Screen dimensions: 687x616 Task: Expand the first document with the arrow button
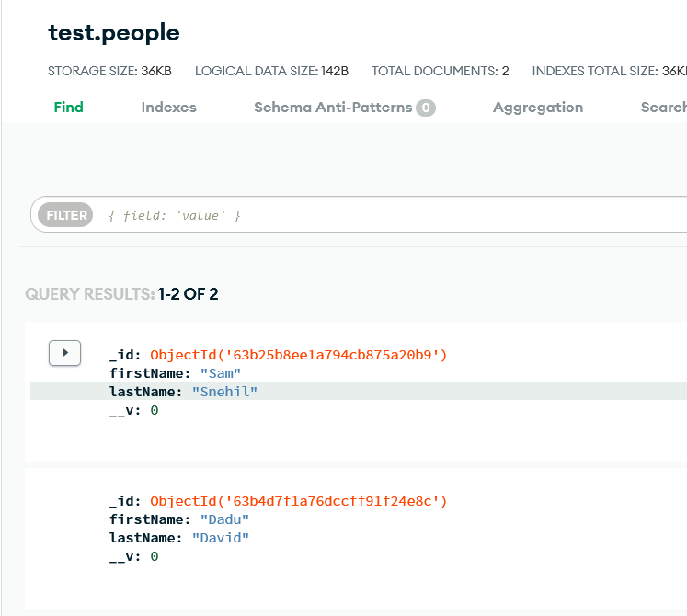64,352
